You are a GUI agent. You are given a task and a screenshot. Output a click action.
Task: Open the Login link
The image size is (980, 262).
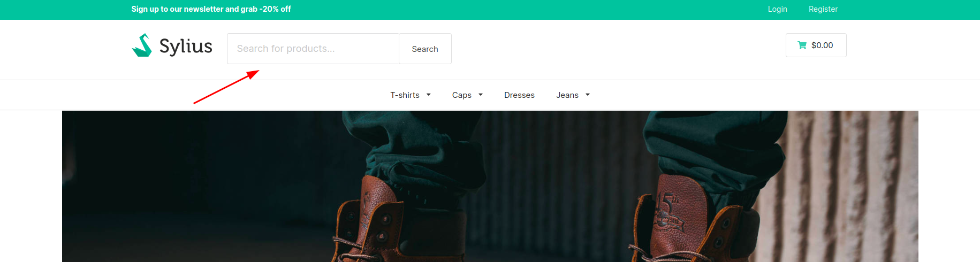point(777,9)
